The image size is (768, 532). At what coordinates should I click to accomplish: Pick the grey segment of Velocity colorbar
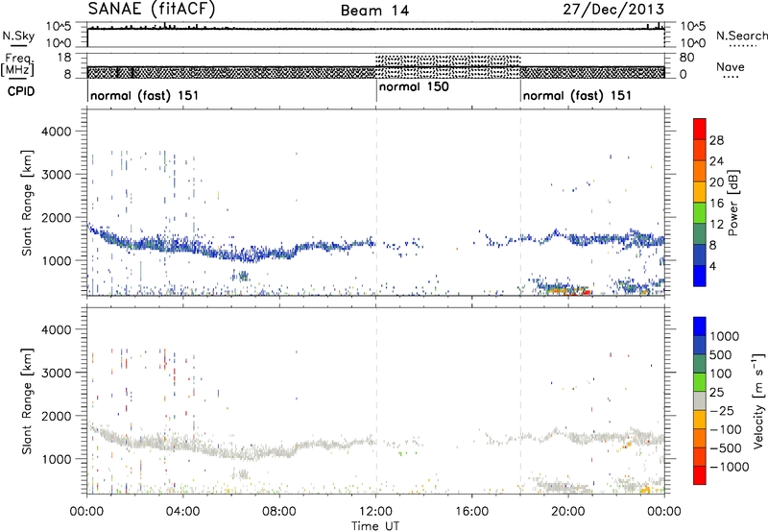click(x=700, y=400)
